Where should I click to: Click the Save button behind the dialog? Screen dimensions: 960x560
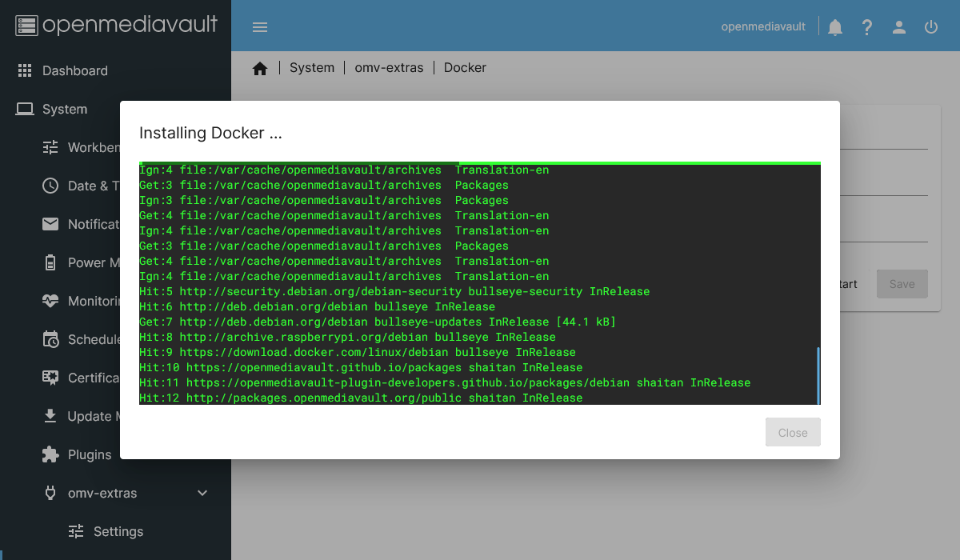(x=902, y=284)
